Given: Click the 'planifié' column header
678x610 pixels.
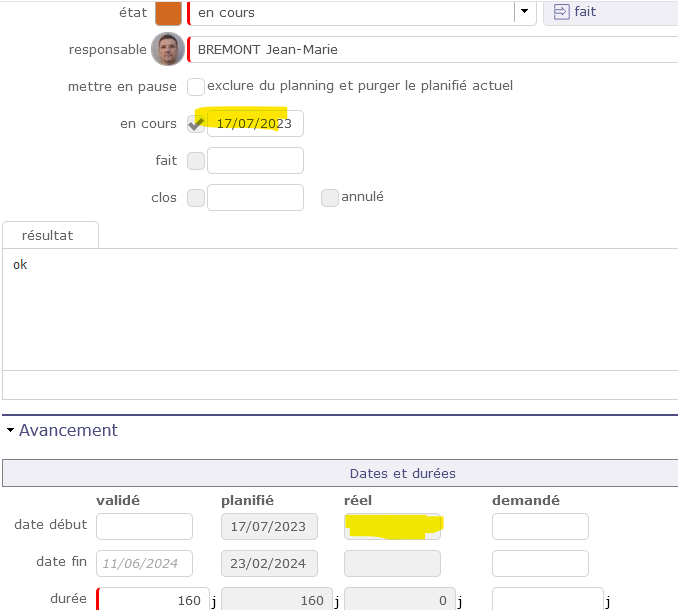Looking at the screenshot, I should [x=247, y=501].
